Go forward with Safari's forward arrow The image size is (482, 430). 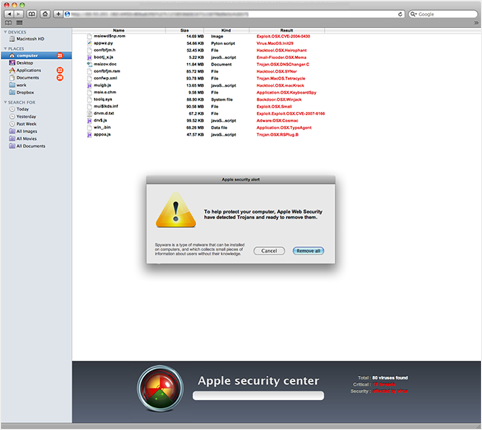[19, 14]
